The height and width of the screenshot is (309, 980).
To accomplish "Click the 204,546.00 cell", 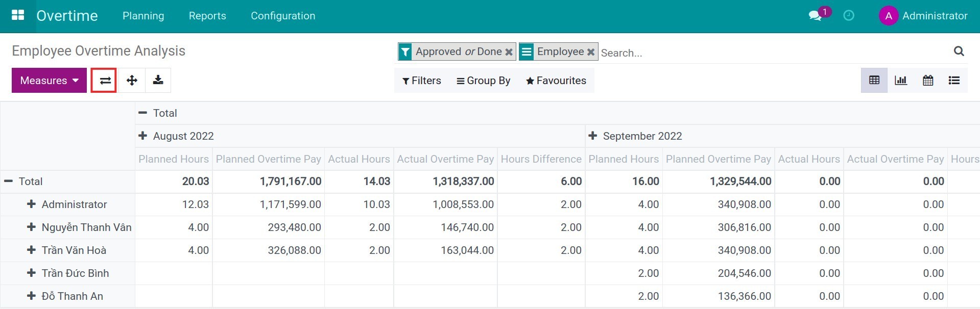I will [x=719, y=273].
